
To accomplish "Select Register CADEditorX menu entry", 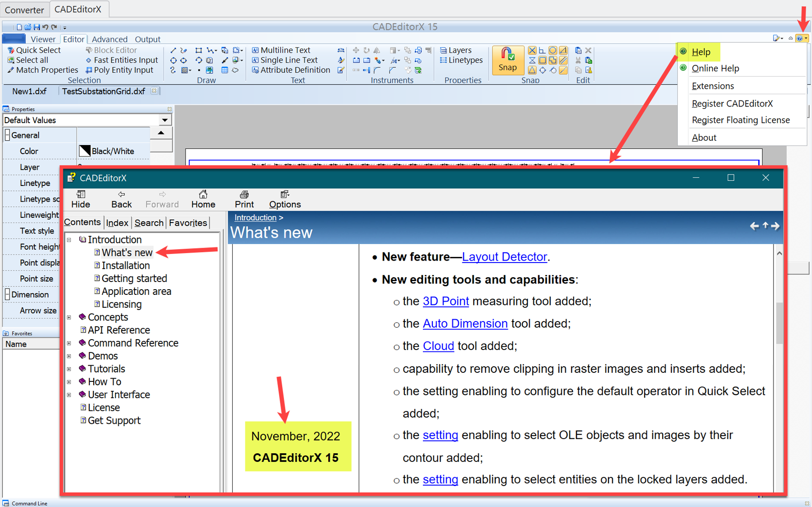I will 732,104.
